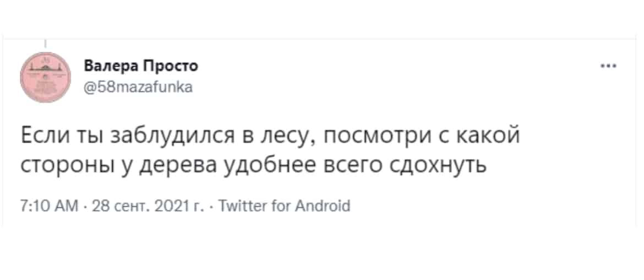The width and height of the screenshot is (644, 280).
Task: Select the 28 сент. 2021 г. date
Action: tap(146, 206)
